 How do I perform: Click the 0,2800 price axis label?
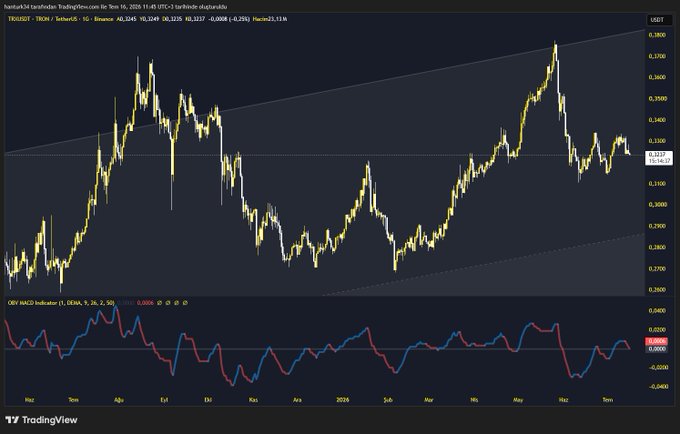point(657,247)
